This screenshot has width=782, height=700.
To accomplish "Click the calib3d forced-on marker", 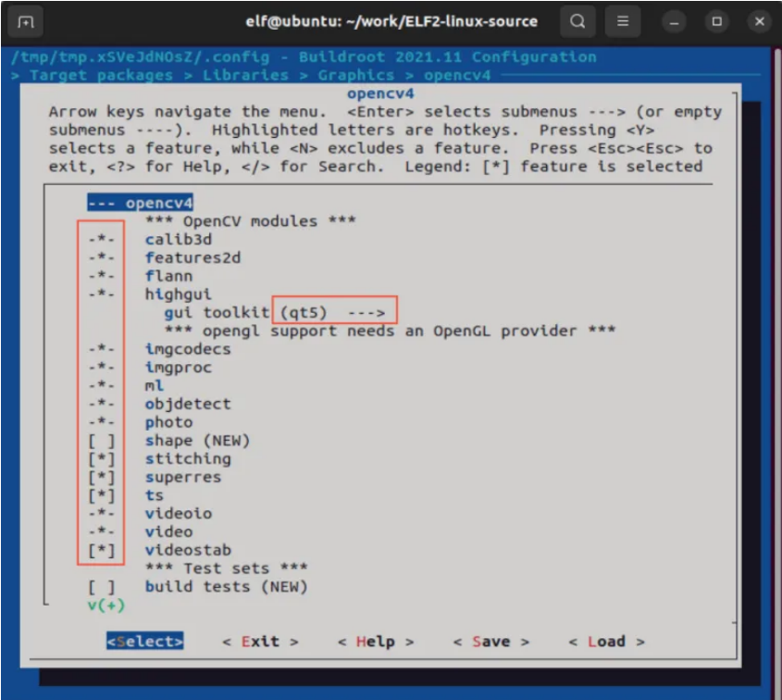I will (x=101, y=240).
